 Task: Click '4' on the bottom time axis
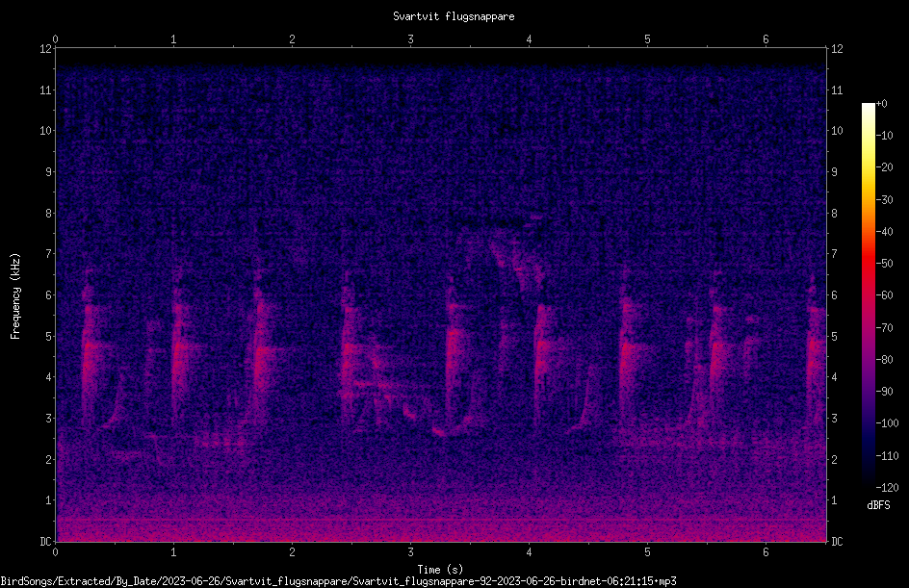pos(529,552)
